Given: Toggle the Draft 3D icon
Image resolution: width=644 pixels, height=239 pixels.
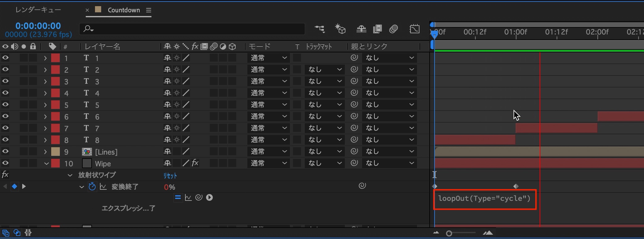Looking at the screenshot, I should point(340,29).
